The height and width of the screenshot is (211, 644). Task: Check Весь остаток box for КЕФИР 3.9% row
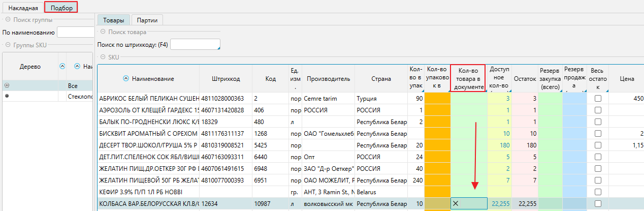point(598,192)
